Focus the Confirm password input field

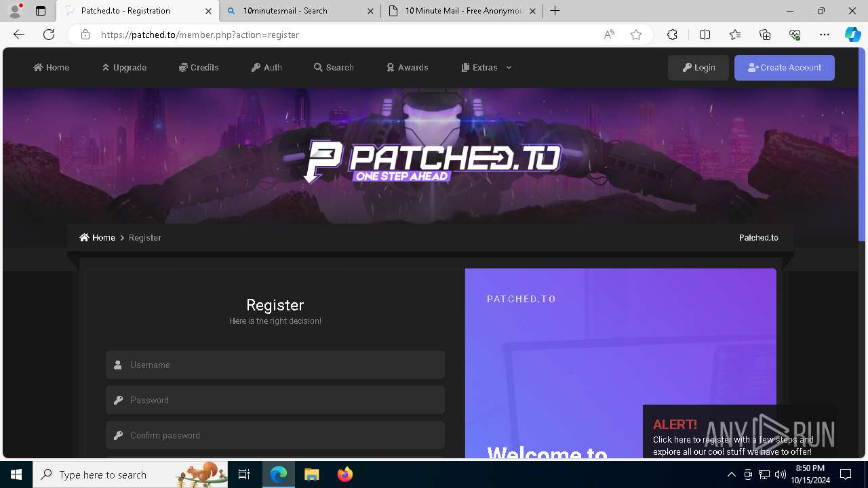tap(275, 435)
